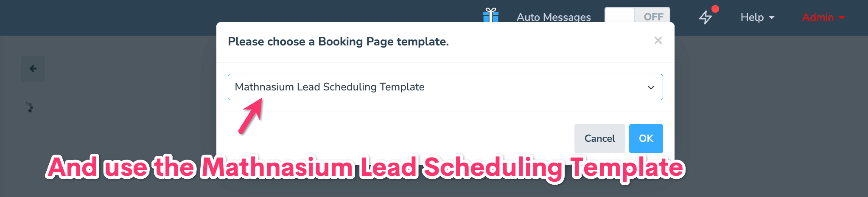The height and width of the screenshot is (197, 868).
Task: Click the 'Please choose a Booking Page template' heading
Action: pos(338,42)
